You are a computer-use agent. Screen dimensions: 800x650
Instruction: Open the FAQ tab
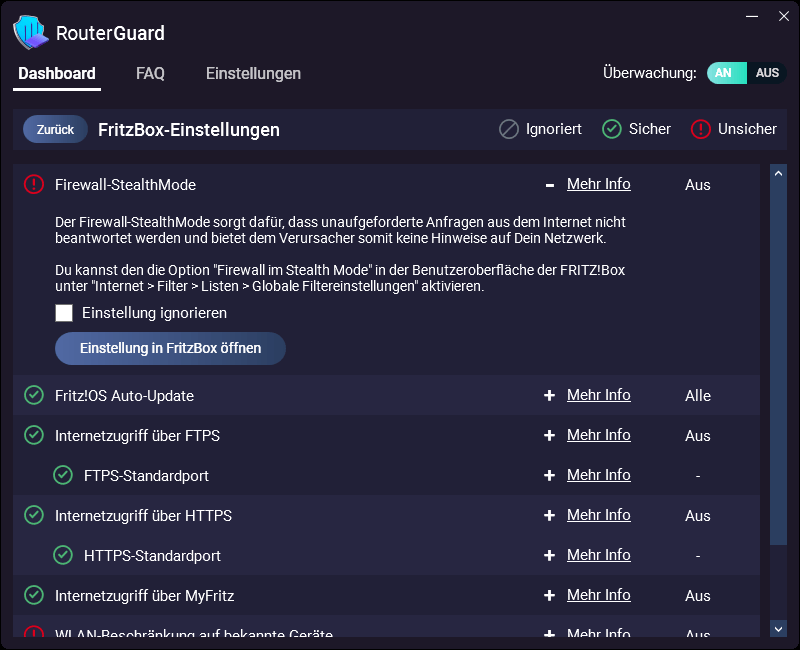(x=150, y=74)
